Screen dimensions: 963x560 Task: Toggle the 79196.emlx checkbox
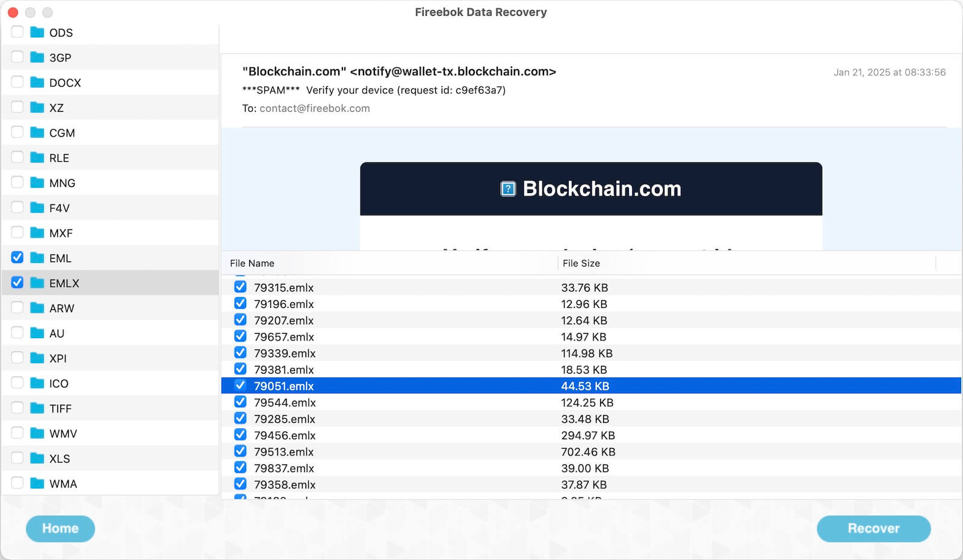pos(240,303)
